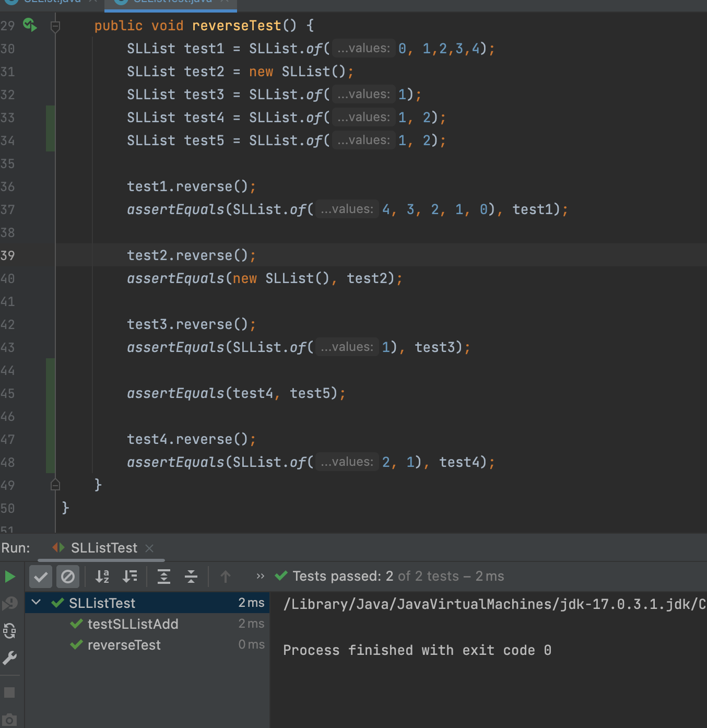Collapse the SLListTest tree node

pyautogui.click(x=37, y=603)
